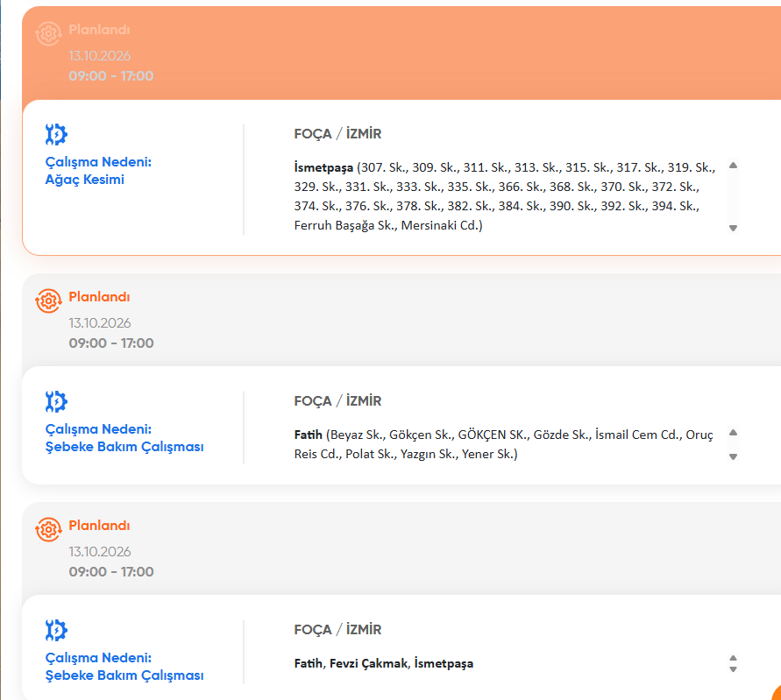This screenshot has width=781, height=700.
Task: Click the 13.10.2026 date above the Fatih, Fevzi Çakmak outage
Action: [100, 552]
